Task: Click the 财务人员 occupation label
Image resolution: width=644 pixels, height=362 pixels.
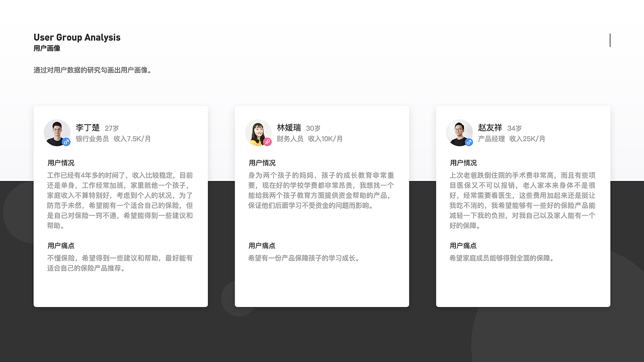Action: coord(289,139)
